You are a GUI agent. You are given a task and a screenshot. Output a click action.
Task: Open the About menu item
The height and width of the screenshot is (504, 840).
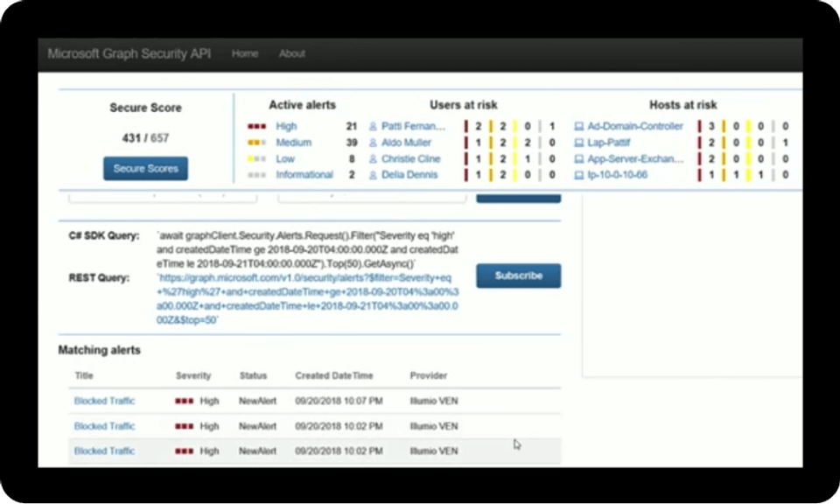291,53
